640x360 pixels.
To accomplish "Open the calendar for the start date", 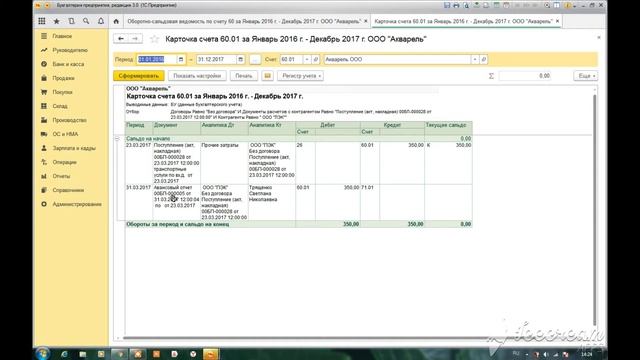I will (181, 60).
